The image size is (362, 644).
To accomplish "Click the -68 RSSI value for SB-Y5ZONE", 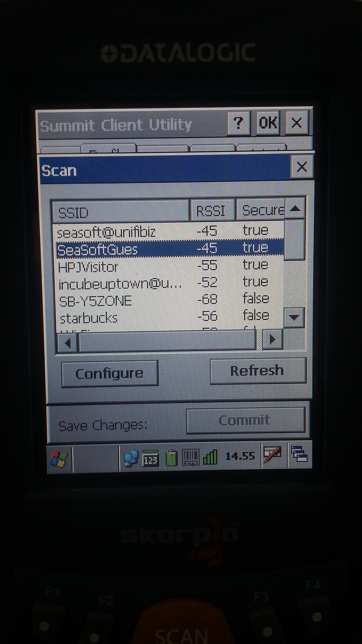I will 207,299.
